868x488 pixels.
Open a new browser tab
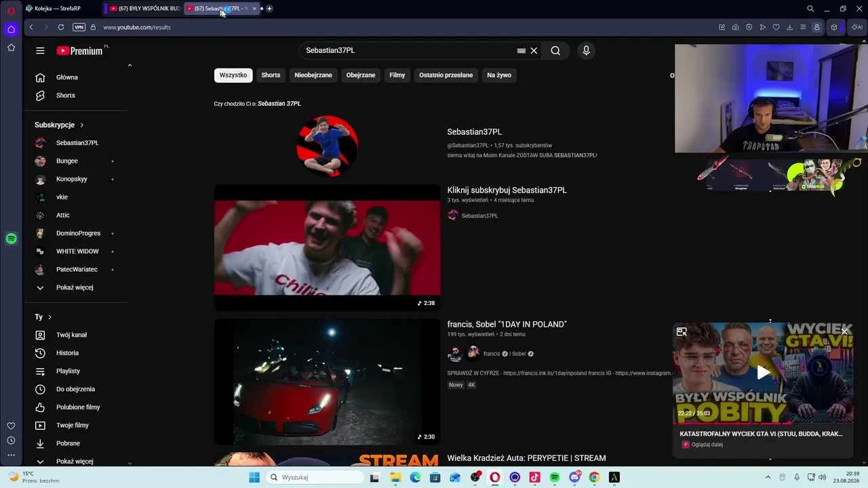point(269,9)
